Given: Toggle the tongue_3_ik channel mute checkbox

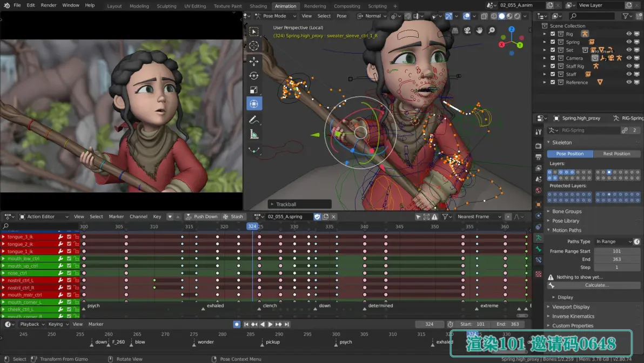Looking at the screenshot, I should coord(69,237).
